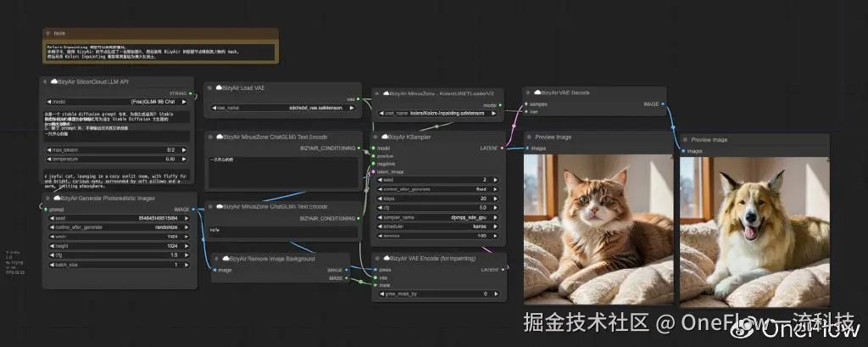Collapse the BizyAir VAE Decode node
Screen dimensions: 868x347
click(530, 92)
